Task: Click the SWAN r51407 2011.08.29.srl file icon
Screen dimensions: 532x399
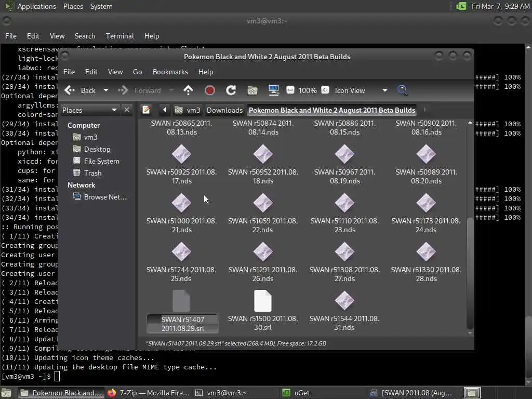Action: click(x=181, y=301)
